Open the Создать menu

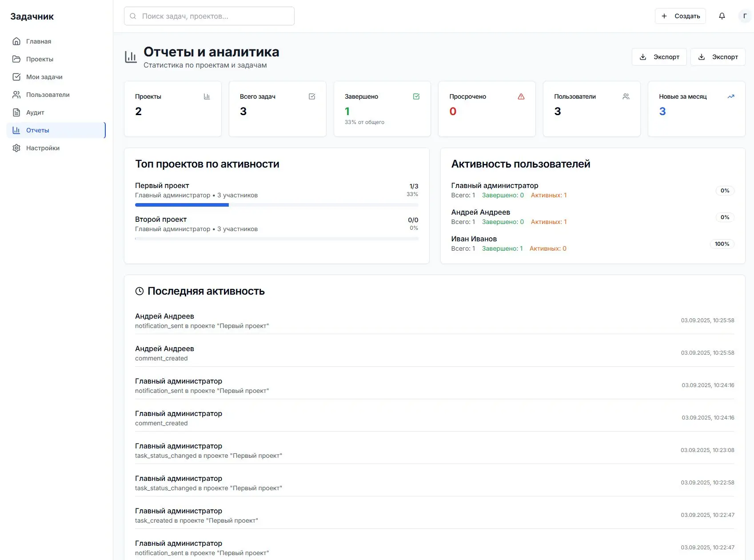pyautogui.click(x=680, y=16)
